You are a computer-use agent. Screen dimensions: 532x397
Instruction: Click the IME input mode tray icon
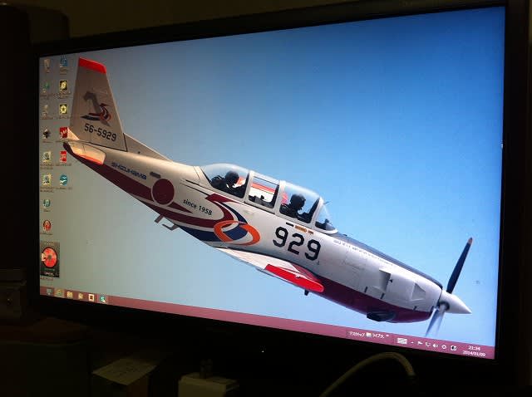coord(454,348)
